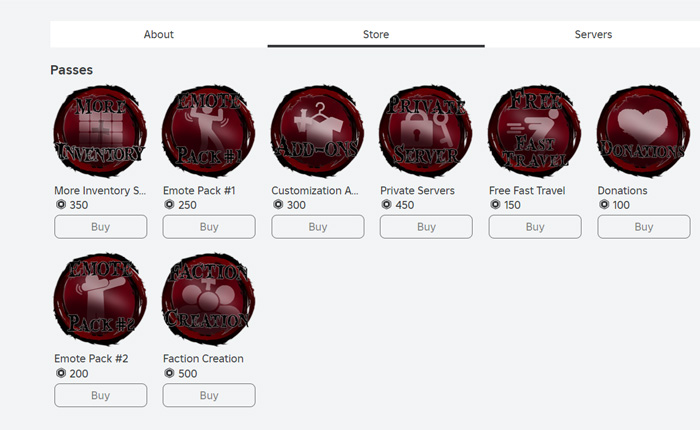The width and height of the screenshot is (700, 430).
Task: Open the Private Server pass icon
Action: pyautogui.click(x=426, y=131)
